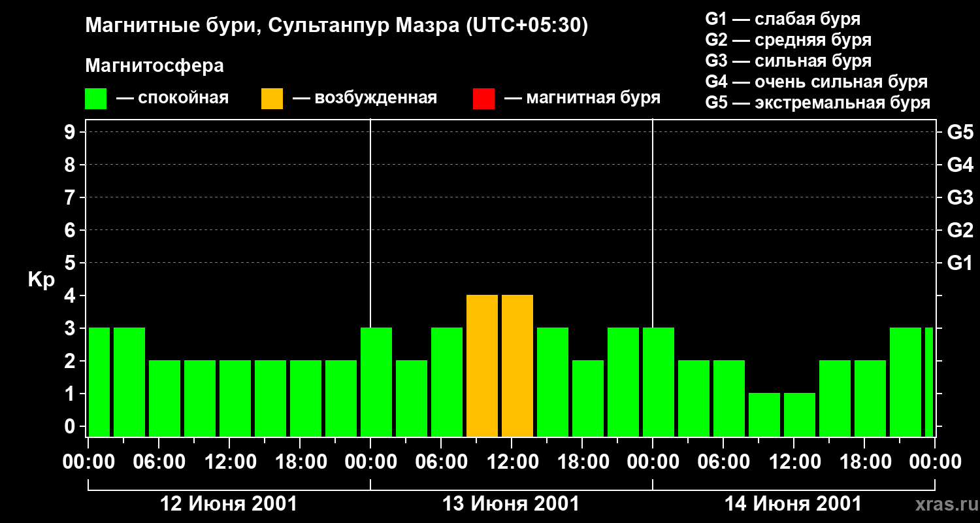Click 'G1 — слабая буря' legend line
This screenshot has width=980, height=523.
(783, 19)
